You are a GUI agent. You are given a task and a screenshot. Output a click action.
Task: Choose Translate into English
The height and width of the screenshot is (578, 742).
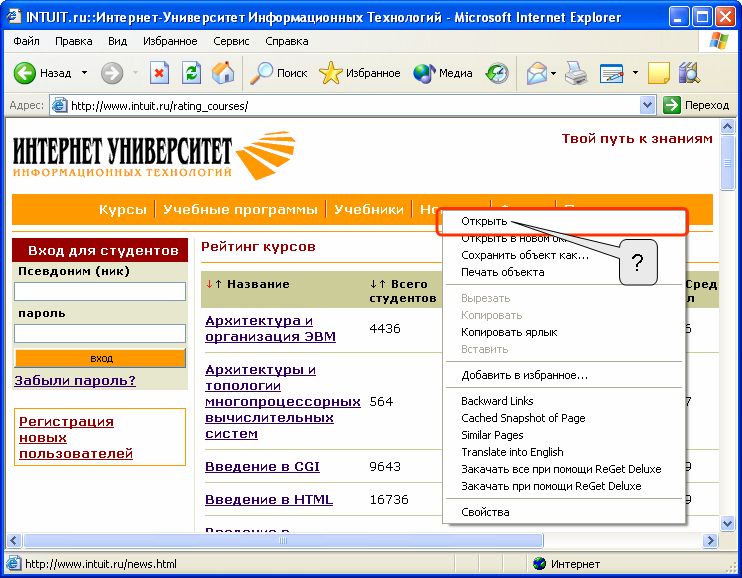[x=564, y=452]
